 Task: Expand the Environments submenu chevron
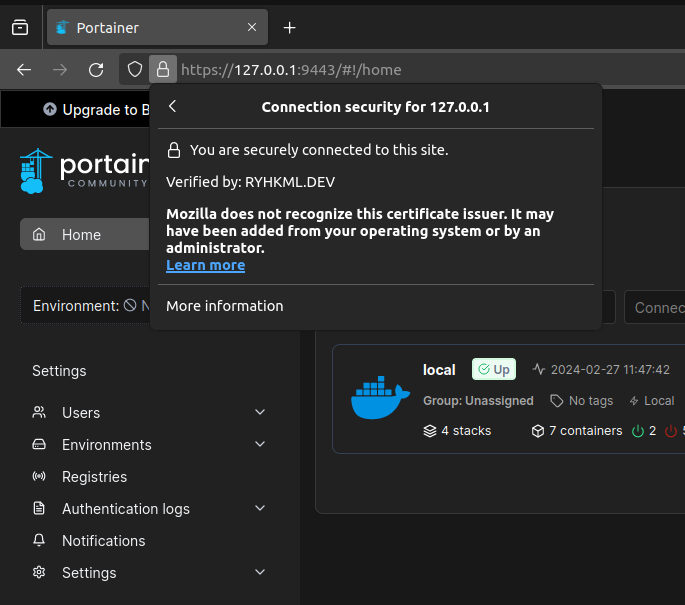pyautogui.click(x=260, y=444)
